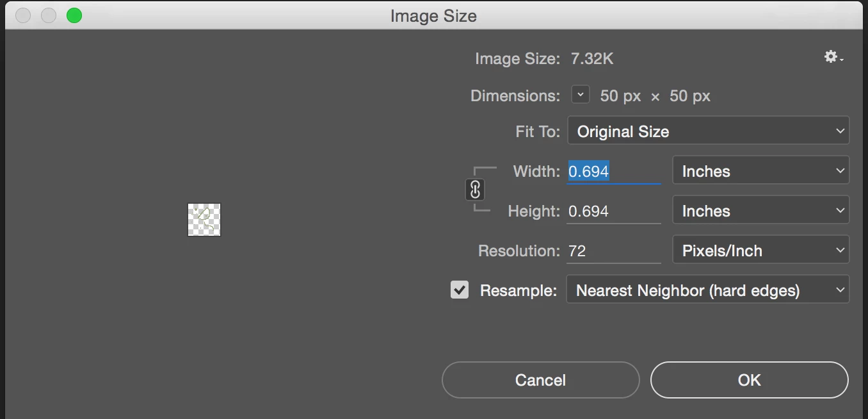Viewport: 868px width, 419px height.
Task: Click the Resolution input field
Action: pos(613,251)
